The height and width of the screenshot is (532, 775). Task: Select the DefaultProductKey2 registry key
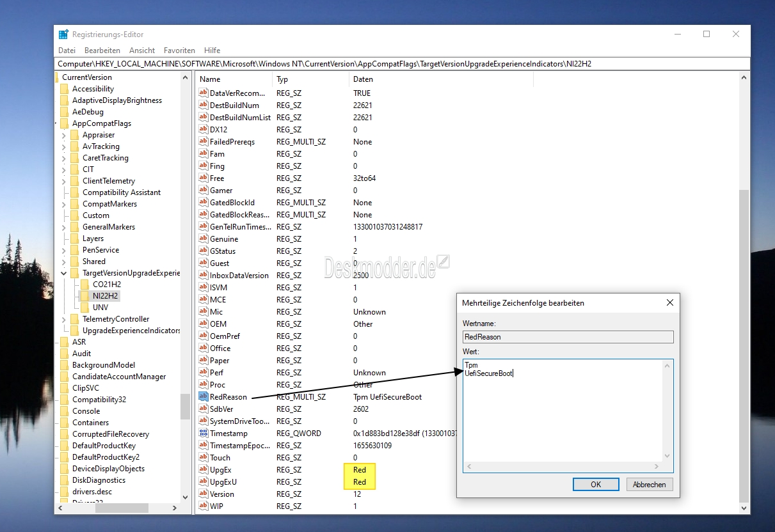(106, 457)
